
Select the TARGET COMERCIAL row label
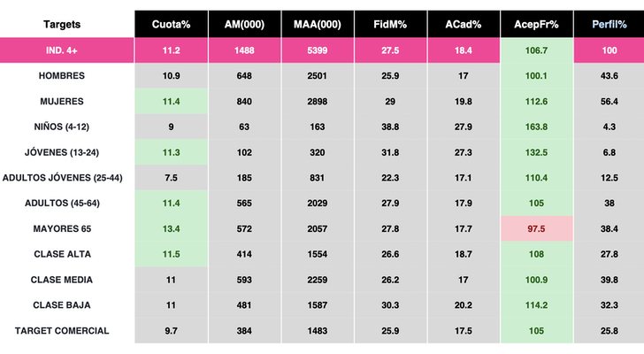pyautogui.click(x=62, y=331)
